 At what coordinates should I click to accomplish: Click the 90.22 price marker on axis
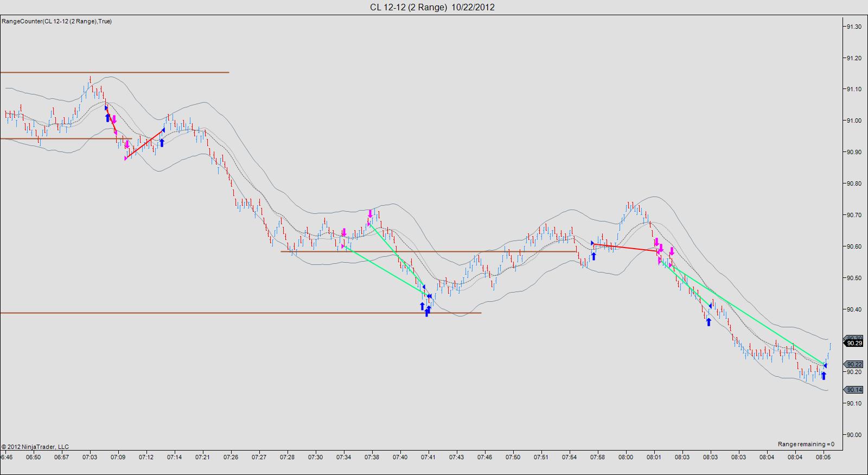(x=854, y=364)
